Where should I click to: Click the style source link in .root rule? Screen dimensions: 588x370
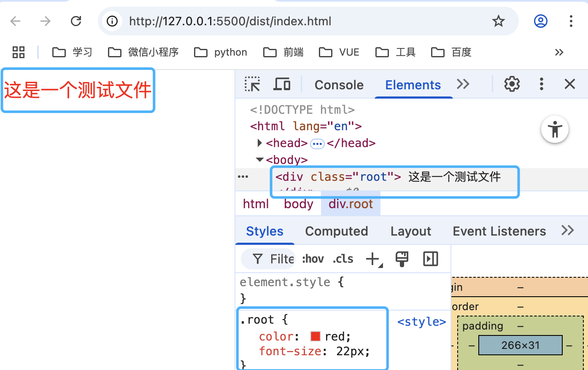[x=421, y=322]
